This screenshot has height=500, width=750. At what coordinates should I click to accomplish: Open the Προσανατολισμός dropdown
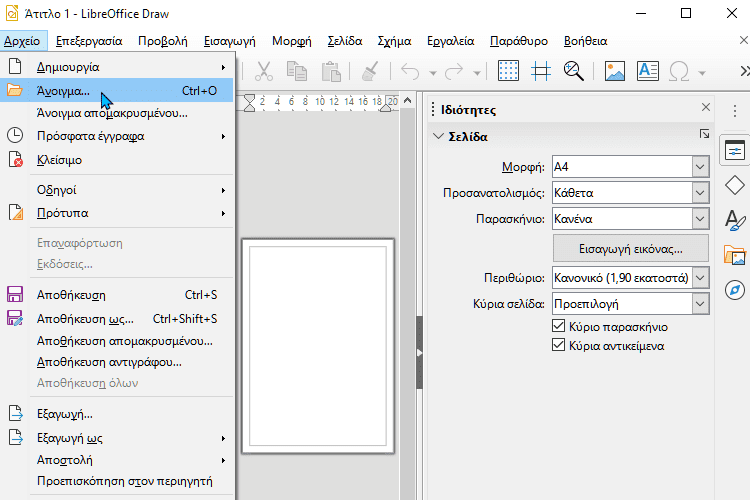point(700,193)
